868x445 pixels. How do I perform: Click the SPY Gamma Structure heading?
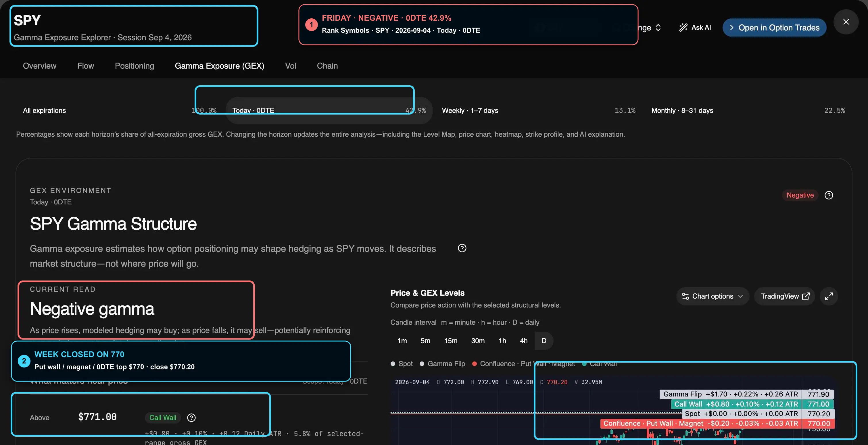click(x=113, y=224)
